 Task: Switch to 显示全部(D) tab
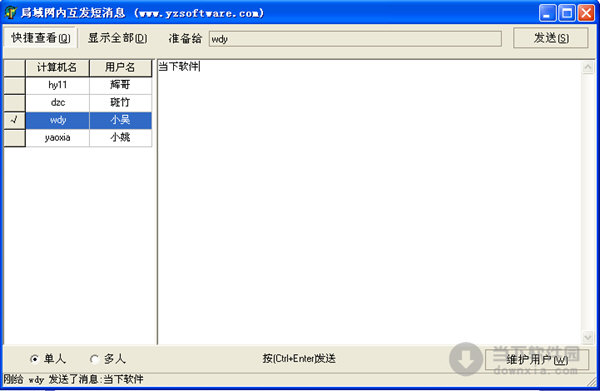point(117,38)
